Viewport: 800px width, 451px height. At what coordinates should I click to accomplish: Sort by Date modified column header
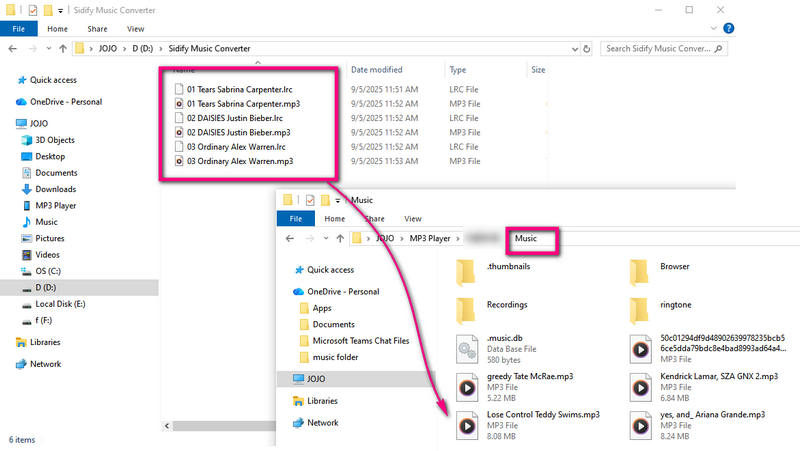pos(377,70)
